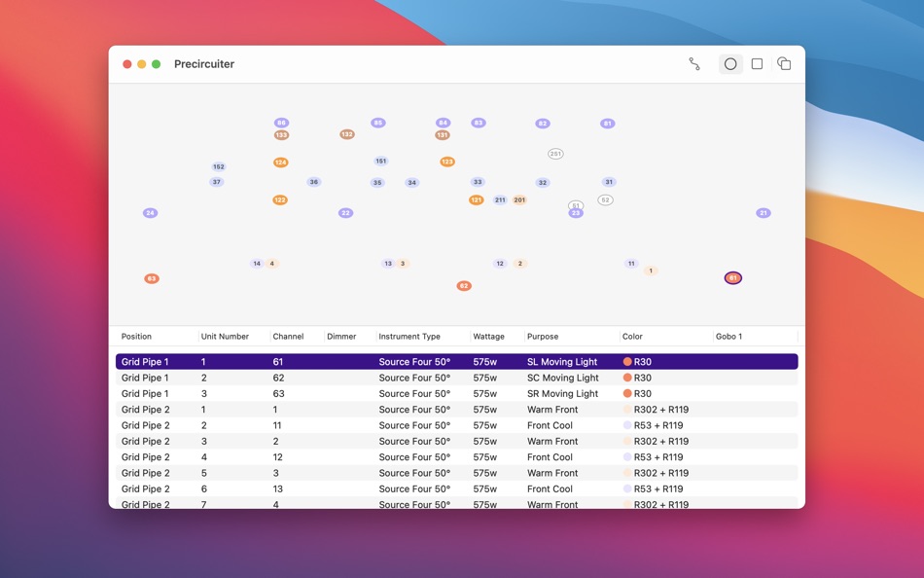
Task: Sort table by Unit Number column
Action: 225,336
